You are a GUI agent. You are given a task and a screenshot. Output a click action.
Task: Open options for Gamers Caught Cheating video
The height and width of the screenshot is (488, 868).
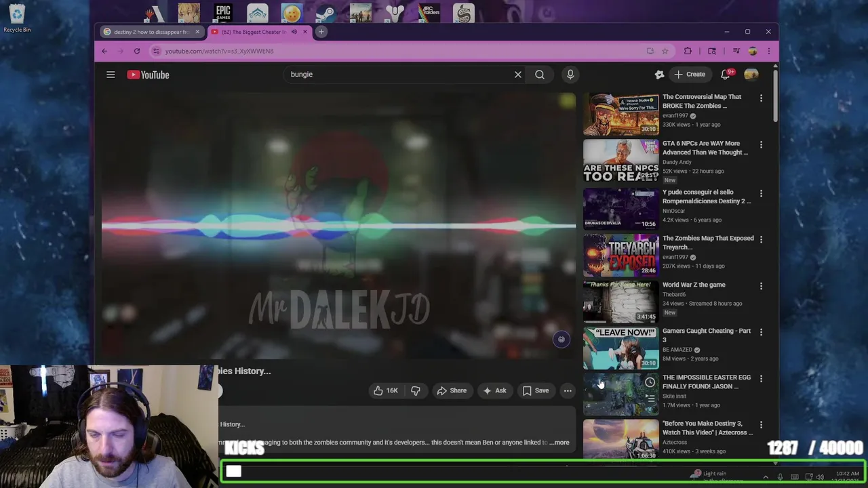pyautogui.click(x=761, y=332)
